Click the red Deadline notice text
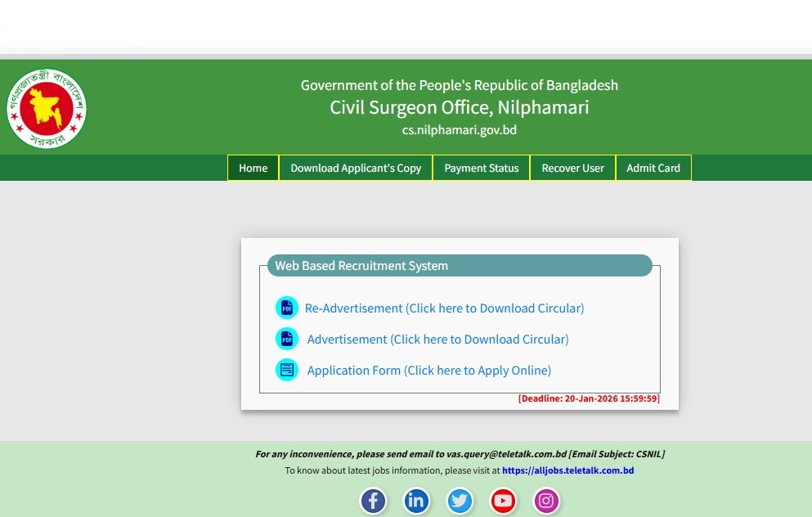 pyautogui.click(x=588, y=398)
